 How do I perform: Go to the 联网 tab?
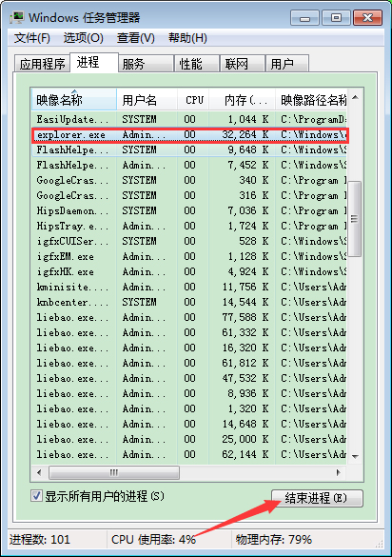click(243, 64)
